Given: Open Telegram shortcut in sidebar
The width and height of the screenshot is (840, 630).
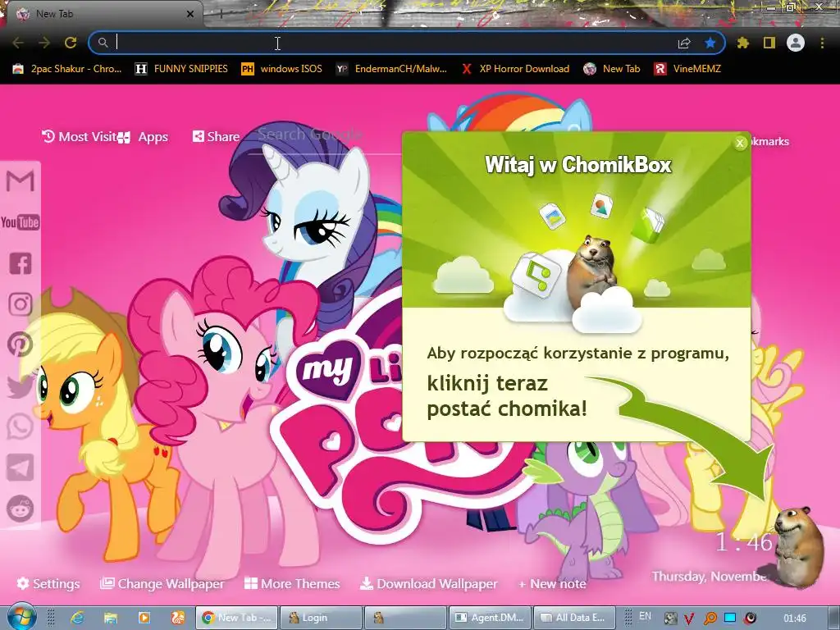Looking at the screenshot, I should (21, 468).
